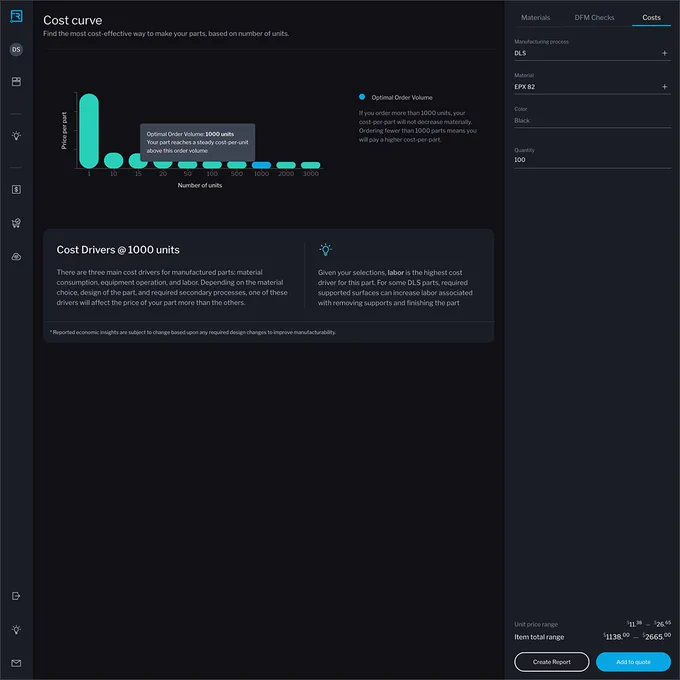Image resolution: width=680 pixels, height=680 pixels.
Task: Select the bar for 2000 units
Action: [286, 165]
